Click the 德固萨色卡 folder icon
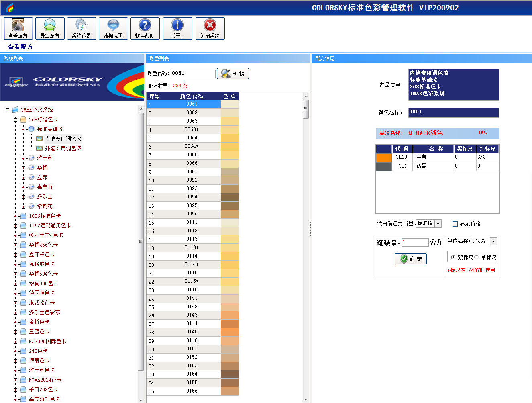The width and height of the screenshot is (532, 403). (x=23, y=293)
